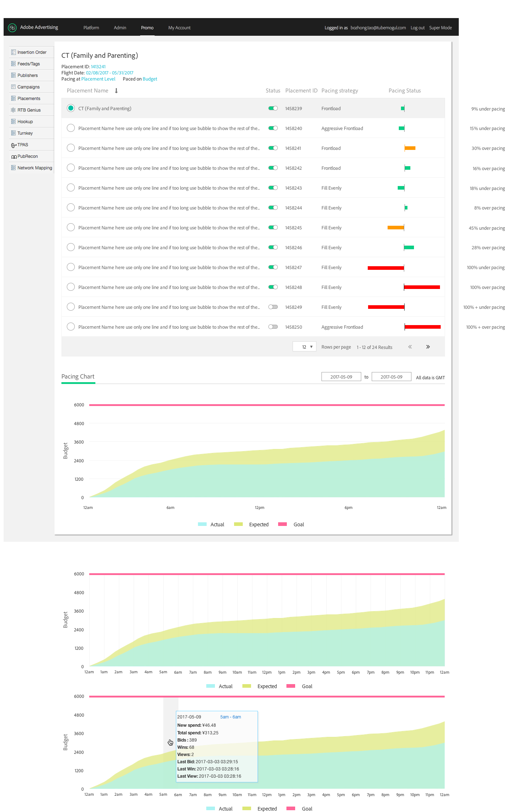Open Placements in the sidebar
Image resolution: width=505 pixels, height=812 pixels.
(x=32, y=99)
